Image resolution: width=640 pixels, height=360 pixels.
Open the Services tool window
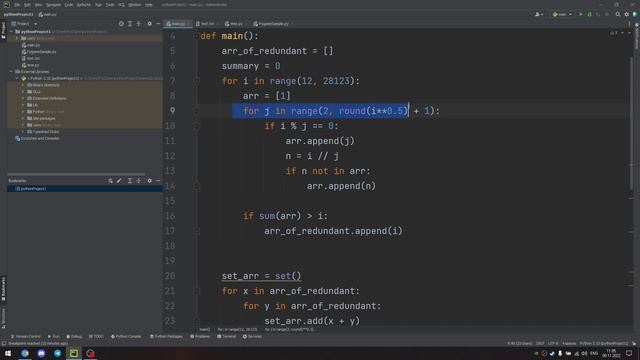point(252,336)
